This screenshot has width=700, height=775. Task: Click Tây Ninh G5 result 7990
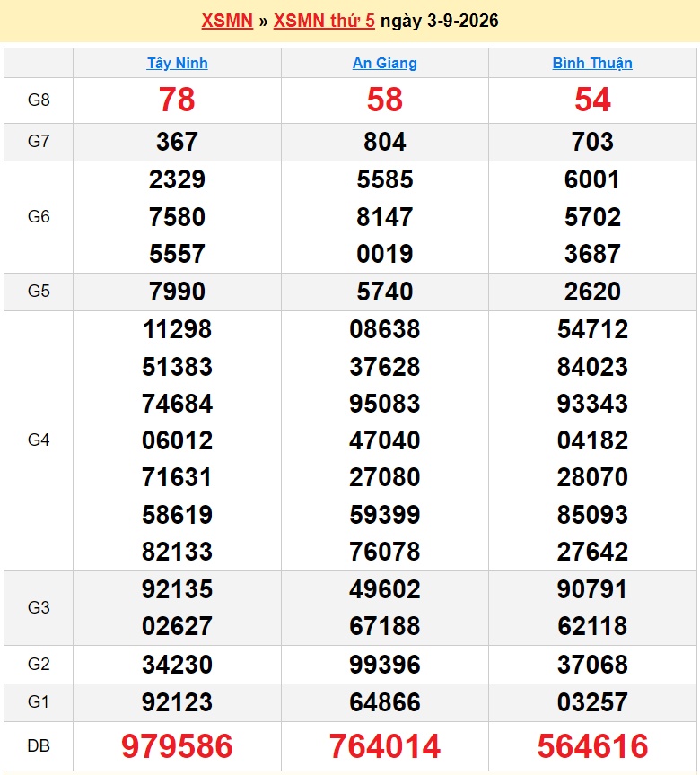[177, 292]
